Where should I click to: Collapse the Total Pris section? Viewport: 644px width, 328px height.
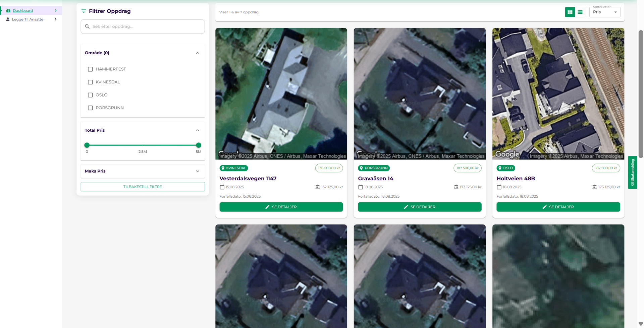click(x=198, y=130)
